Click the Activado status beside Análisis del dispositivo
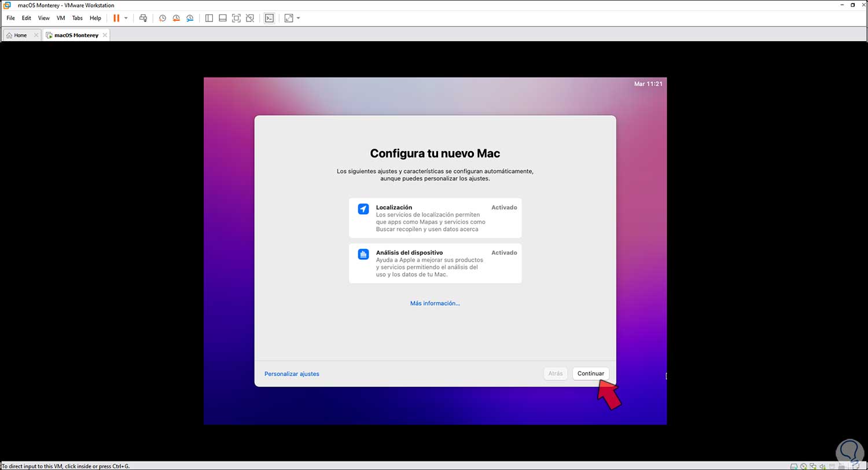The image size is (868, 470). coord(504,252)
